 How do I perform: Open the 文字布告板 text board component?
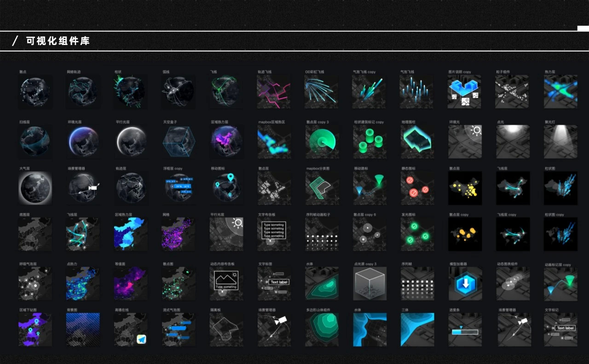click(273, 234)
